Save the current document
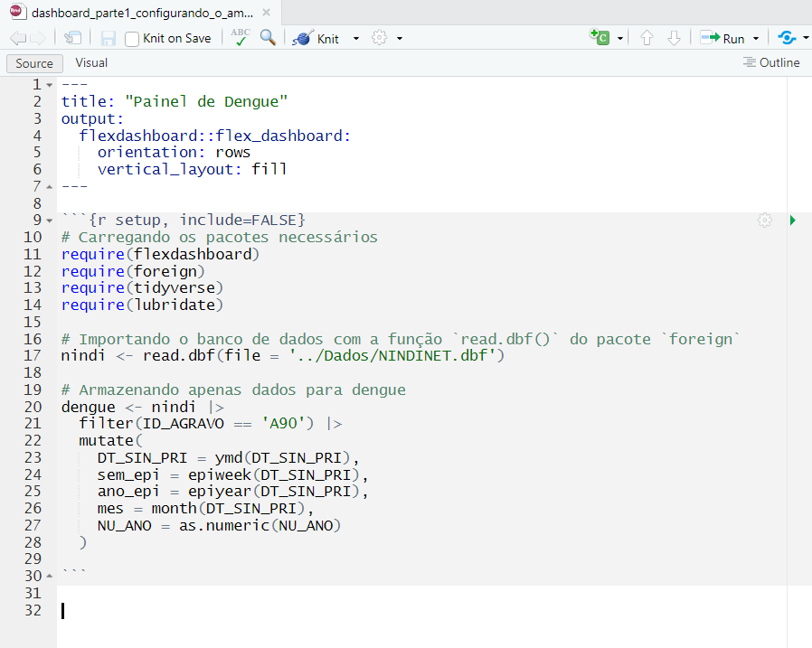Viewport: 812px width, 648px height. [x=109, y=38]
